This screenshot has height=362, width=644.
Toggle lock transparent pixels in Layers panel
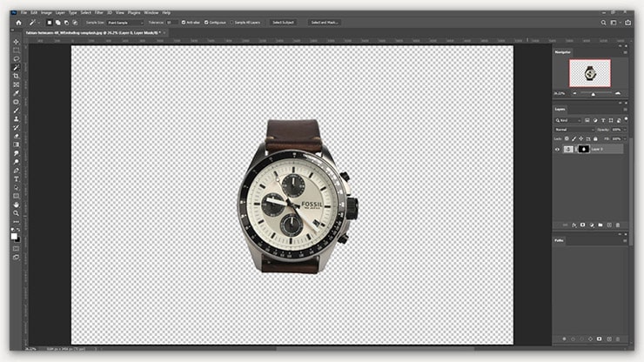567,139
